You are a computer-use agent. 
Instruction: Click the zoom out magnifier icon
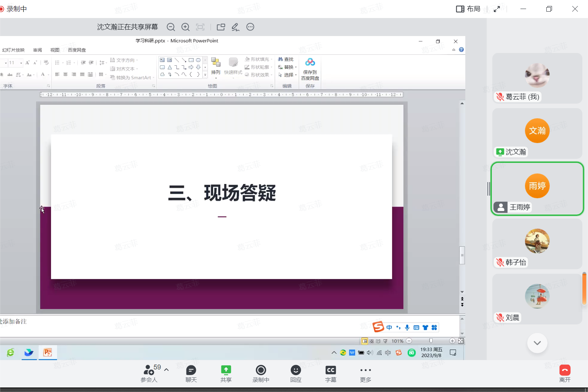pos(171,27)
